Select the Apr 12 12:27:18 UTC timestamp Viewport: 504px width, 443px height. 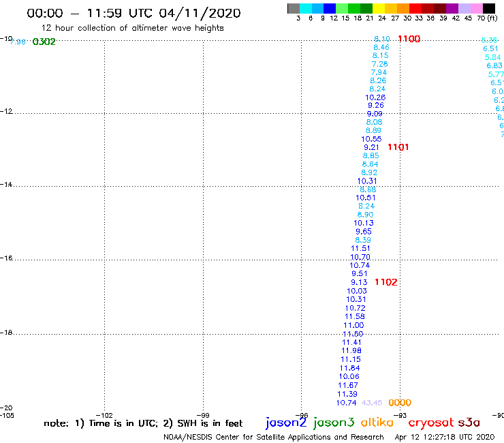coord(445,437)
